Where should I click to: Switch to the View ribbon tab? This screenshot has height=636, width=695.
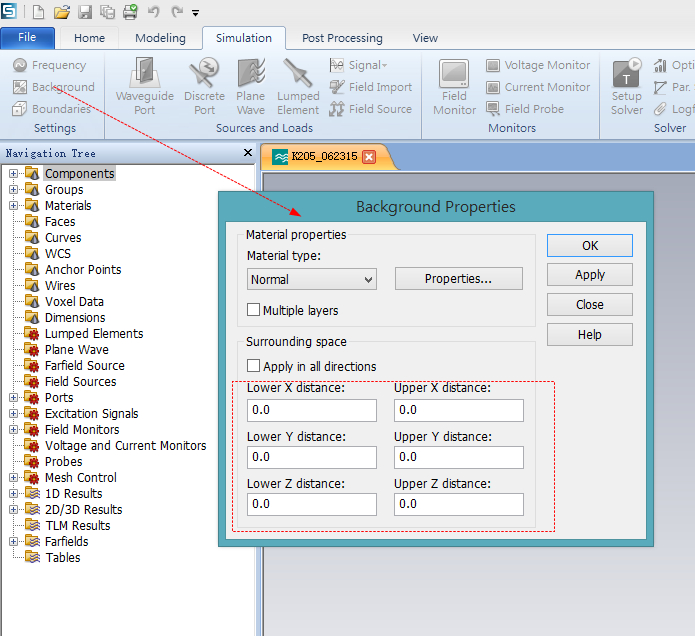[x=425, y=38]
